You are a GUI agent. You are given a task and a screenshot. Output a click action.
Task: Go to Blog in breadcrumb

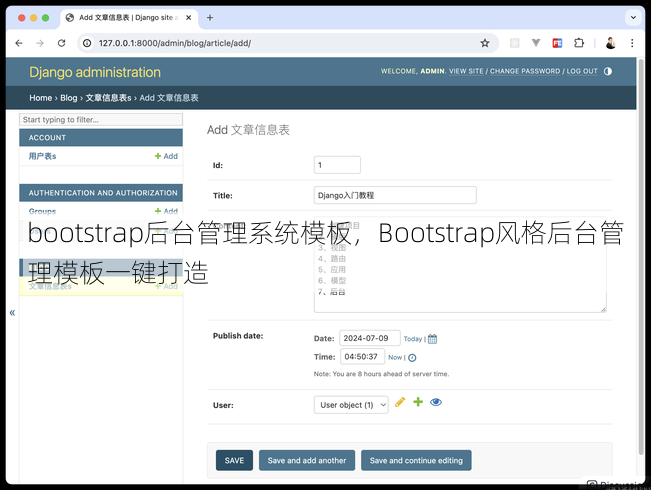pos(69,98)
